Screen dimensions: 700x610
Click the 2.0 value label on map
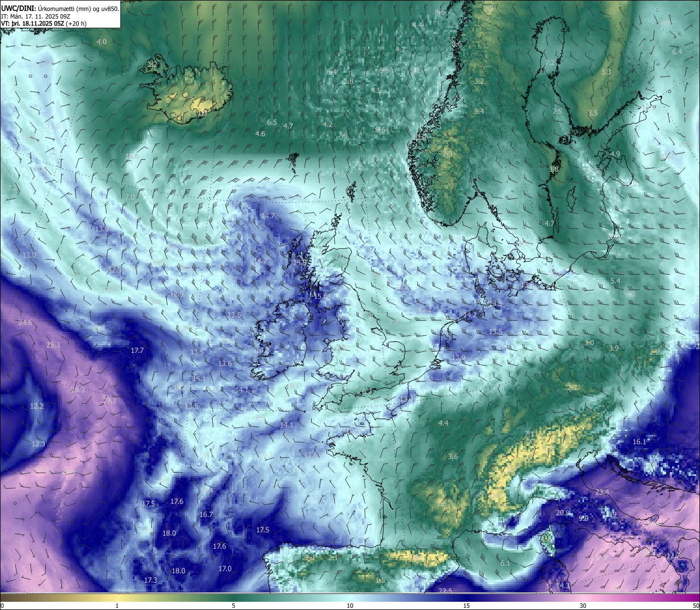pyautogui.click(x=488, y=9)
